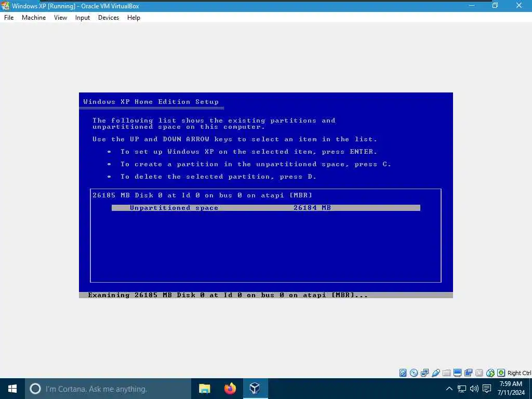The image size is (532, 399).
Task: Click the hard disk activity indicator icon
Action: click(x=403, y=373)
